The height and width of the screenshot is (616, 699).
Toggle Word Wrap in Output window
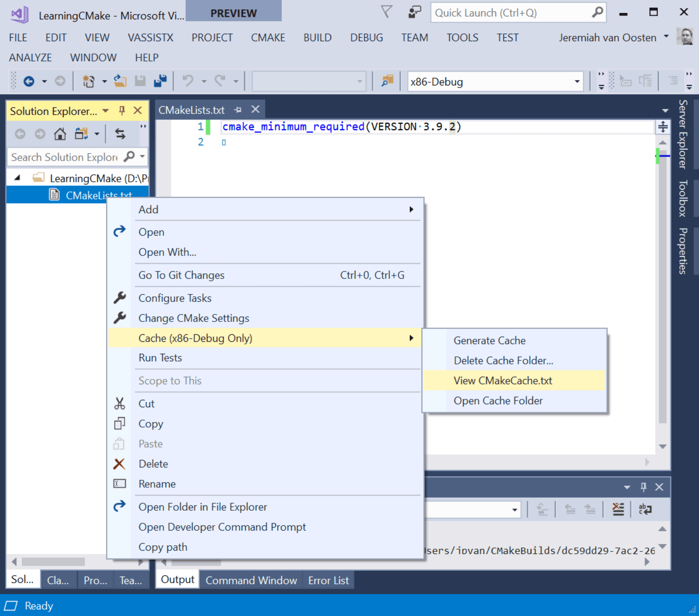[x=645, y=509]
